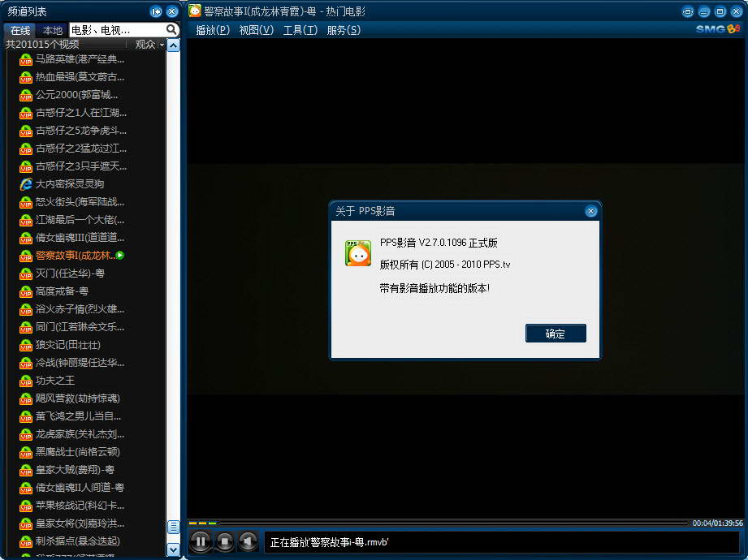Screen dimensions: 748x560
Task: Open the 观众 sort dropdown arrow
Action: [x=161, y=45]
